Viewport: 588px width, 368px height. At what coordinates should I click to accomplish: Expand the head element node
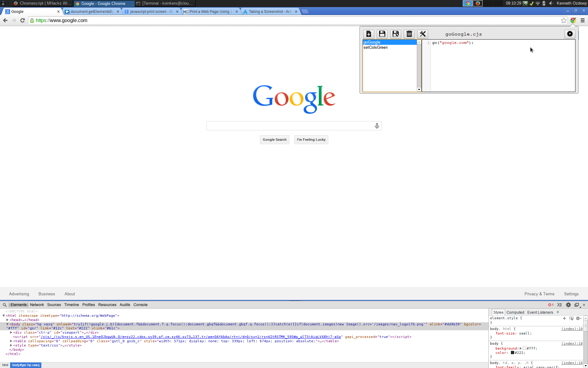tap(8, 320)
